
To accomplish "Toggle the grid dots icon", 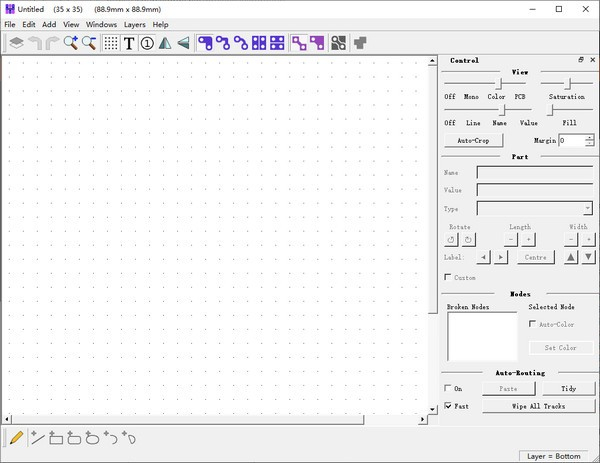I will click(111, 43).
